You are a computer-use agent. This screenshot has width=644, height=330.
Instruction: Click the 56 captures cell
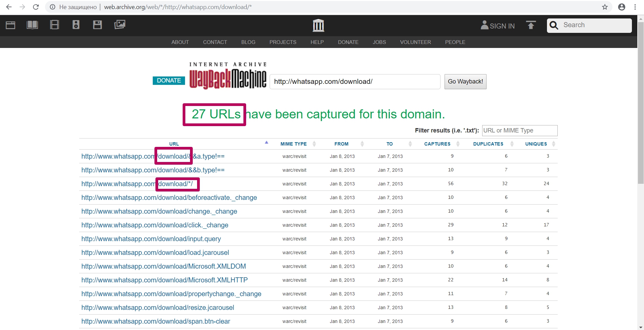(451, 183)
